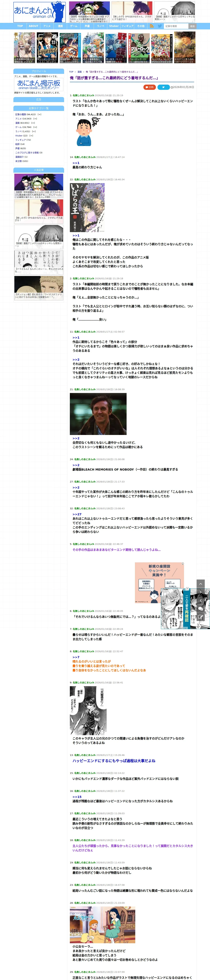Click blue text ハッピーエンドにするにもやっぱ過程は大事だよね
Image resolution: width=210 pixels, height=980 pixels.
tap(114, 760)
